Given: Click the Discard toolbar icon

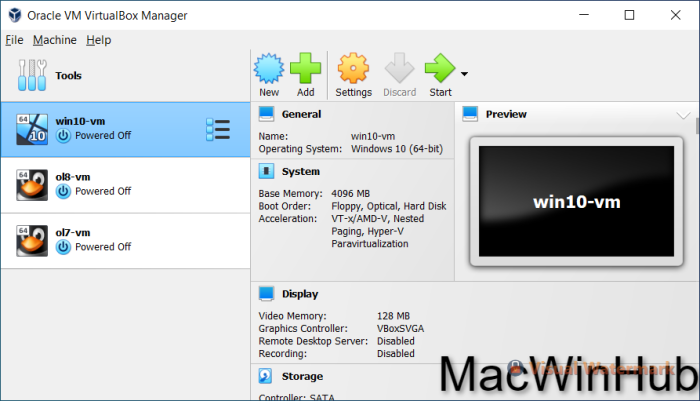Looking at the screenshot, I should click(399, 68).
